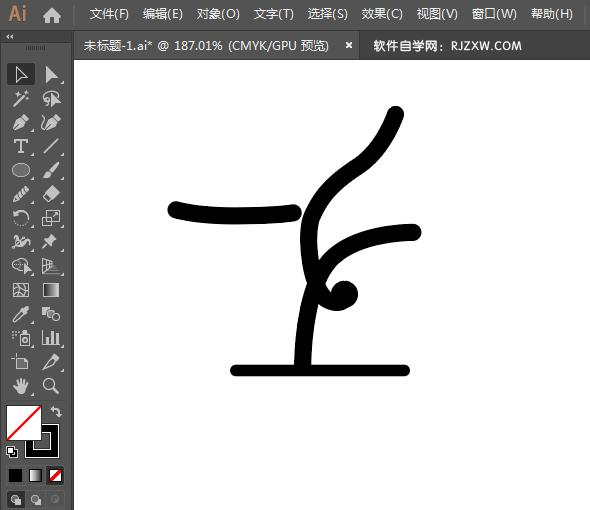Click the Home icon button
590x510 pixels.
52,15
